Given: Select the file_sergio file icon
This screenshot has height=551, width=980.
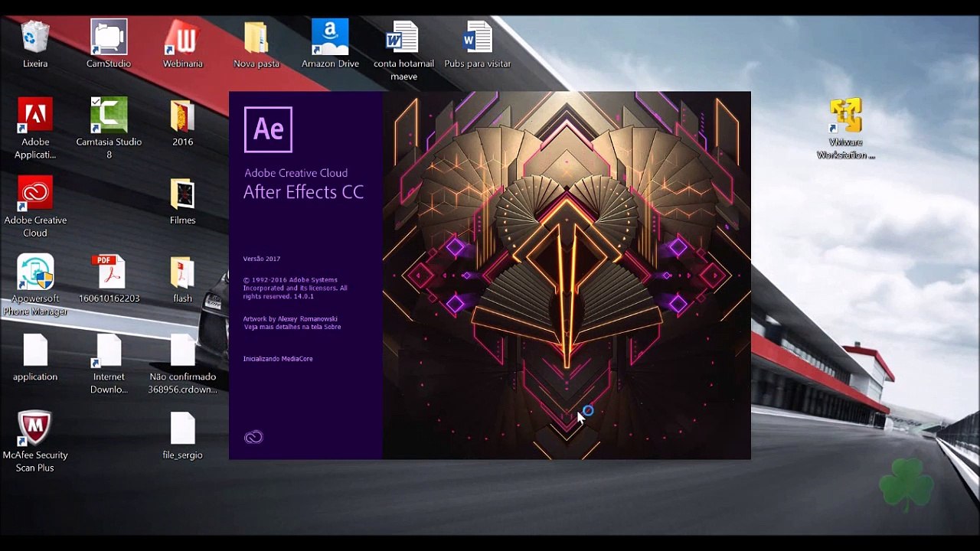Looking at the screenshot, I should [182, 436].
